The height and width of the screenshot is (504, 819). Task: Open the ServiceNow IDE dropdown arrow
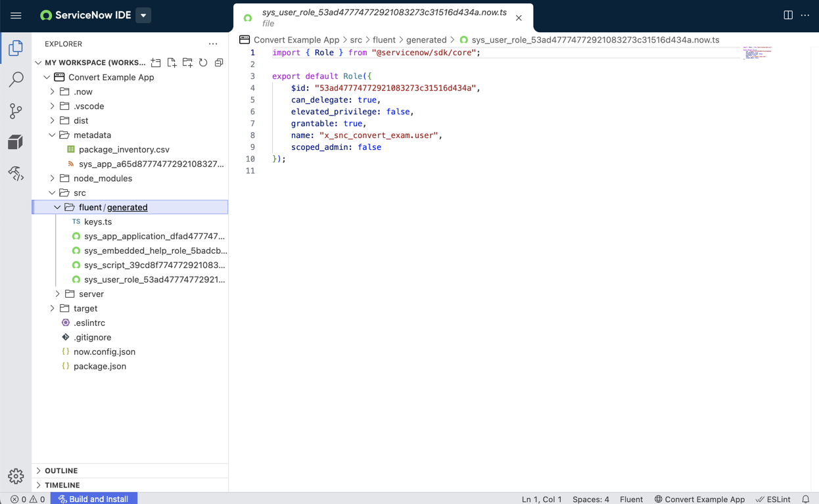click(143, 15)
